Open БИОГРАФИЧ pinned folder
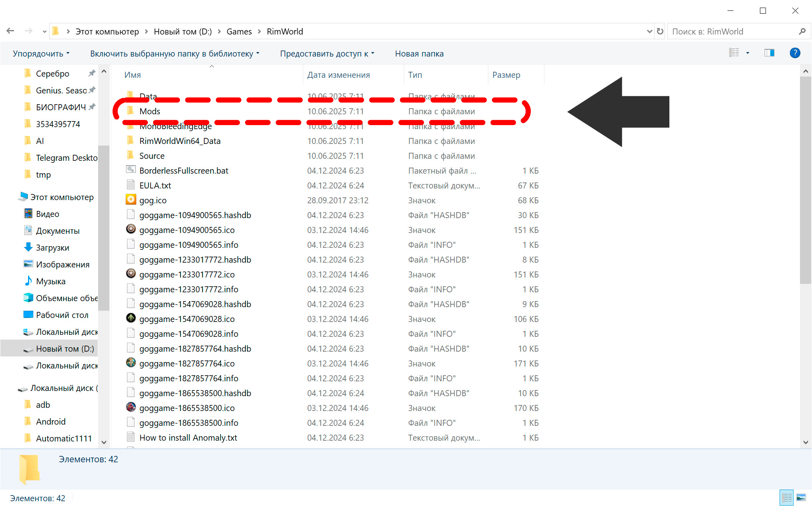The image size is (812, 506). coord(61,107)
